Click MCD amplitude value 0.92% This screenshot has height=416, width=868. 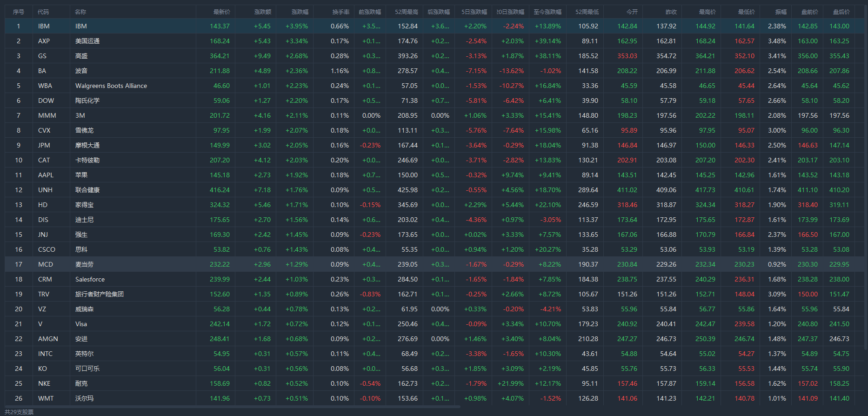pos(777,264)
